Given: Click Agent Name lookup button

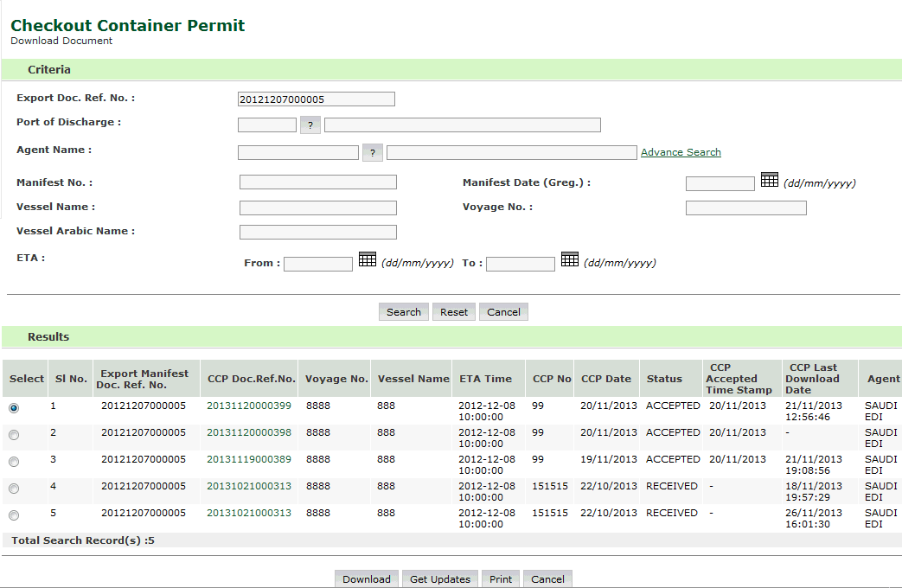Looking at the screenshot, I should 372,153.
